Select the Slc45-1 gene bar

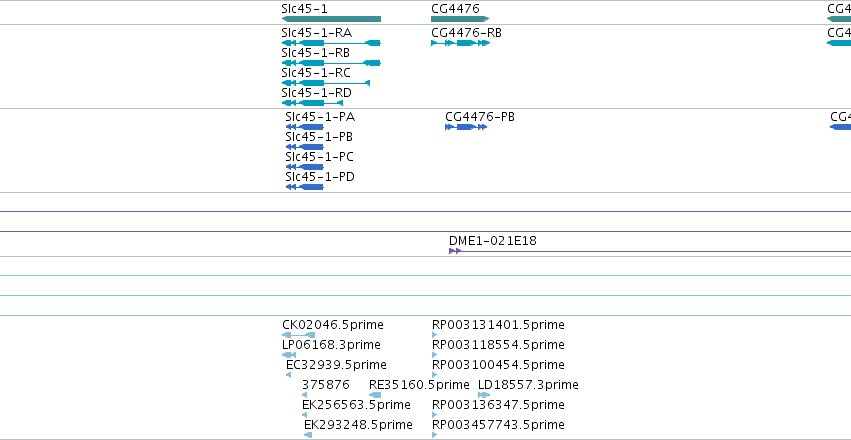click(331, 19)
